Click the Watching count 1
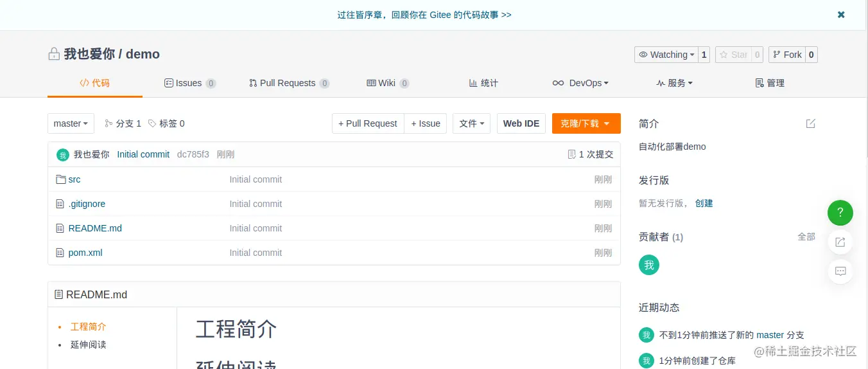Screen dimensions: 868x369 (x=704, y=55)
